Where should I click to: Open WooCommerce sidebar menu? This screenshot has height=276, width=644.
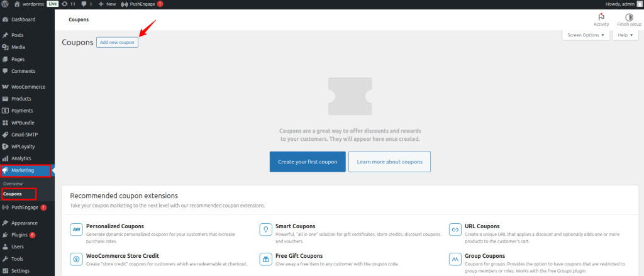point(27,87)
